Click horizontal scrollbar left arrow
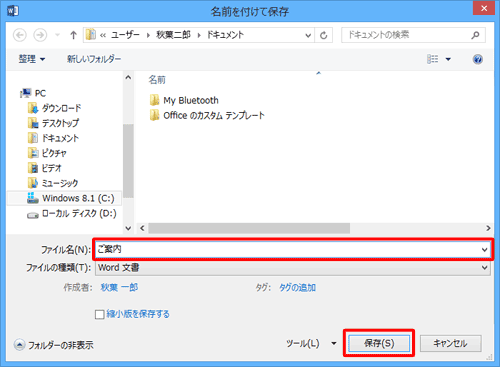The height and width of the screenshot is (367, 500). click(143, 228)
